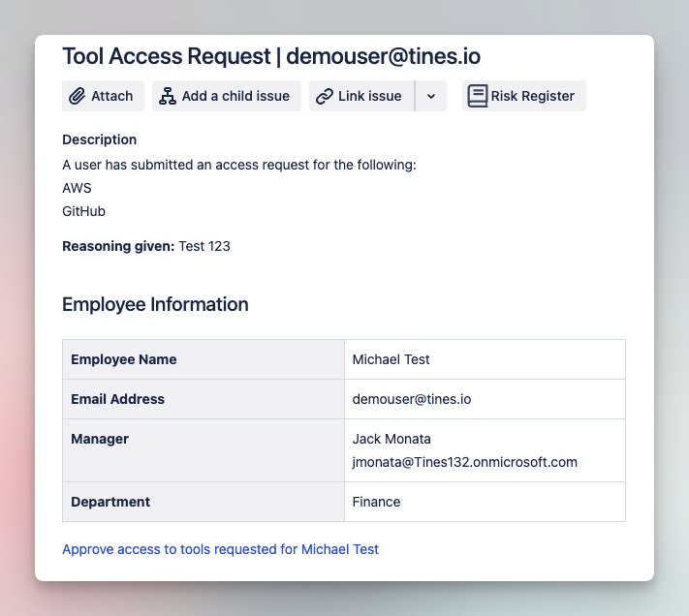Screen dimensions: 689x616
Task: Expand the Link issue dropdown chevron
Action: 431,96
